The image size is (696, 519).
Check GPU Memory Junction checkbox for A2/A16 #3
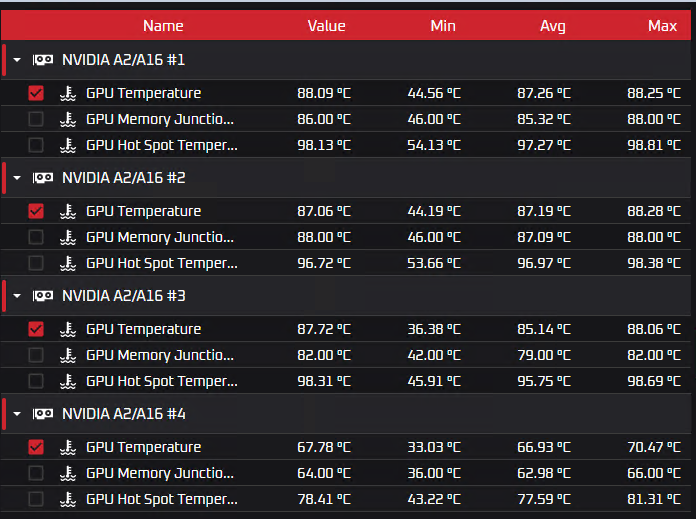coord(36,355)
